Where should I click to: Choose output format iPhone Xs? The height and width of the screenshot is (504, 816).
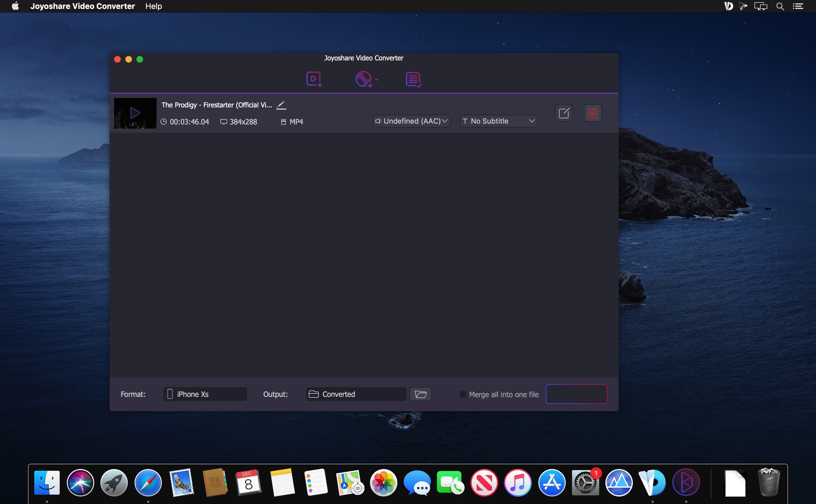click(205, 394)
